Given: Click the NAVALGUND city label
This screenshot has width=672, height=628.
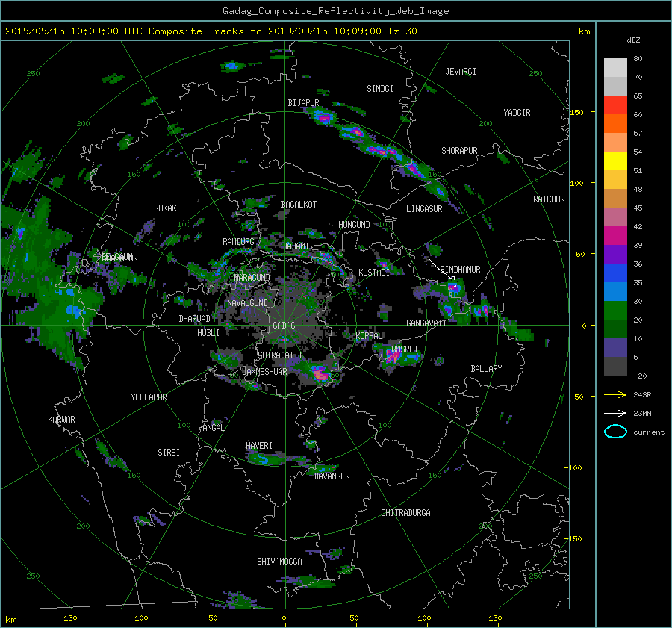Looking at the screenshot, I should click(x=247, y=303).
